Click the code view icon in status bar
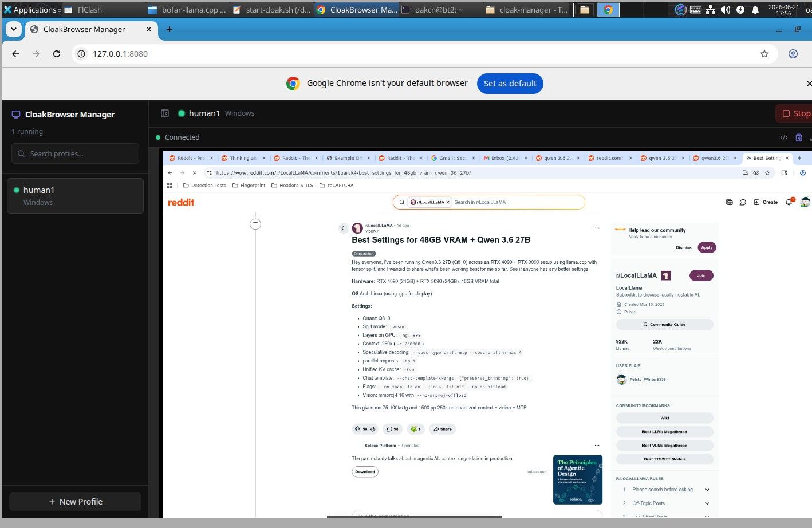Screen dimensions: 812x528 pos(784,137)
